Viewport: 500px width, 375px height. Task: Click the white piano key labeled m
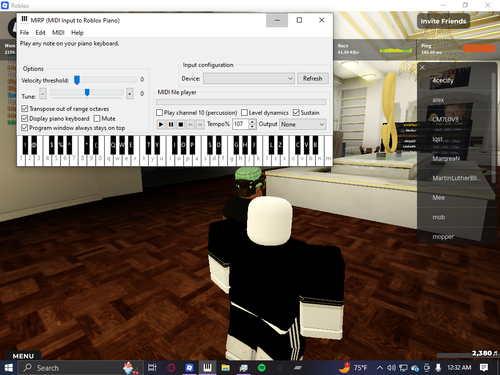(x=328, y=159)
